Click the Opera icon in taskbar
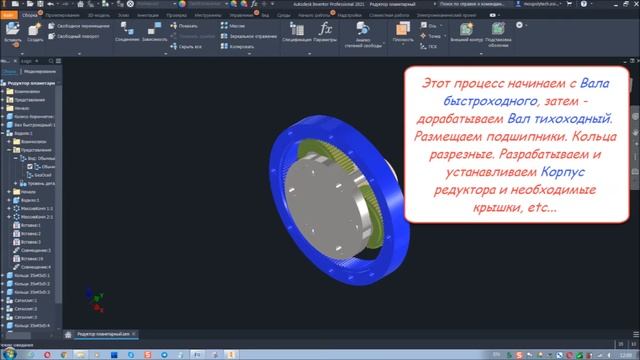The width and height of the screenshot is (640, 360). [47, 355]
